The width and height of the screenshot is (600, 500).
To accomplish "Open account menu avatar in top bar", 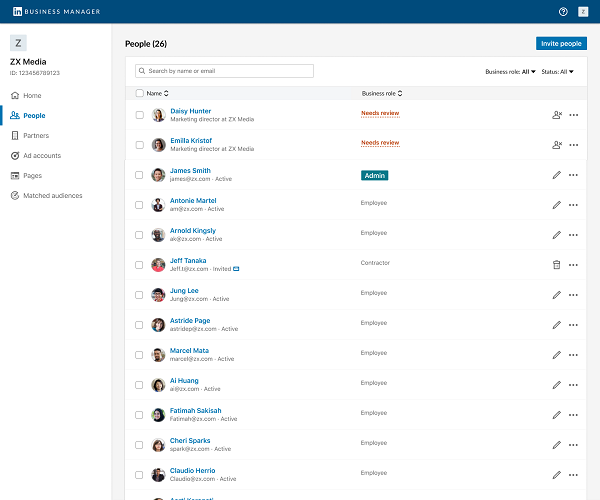I will pos(583,11).
